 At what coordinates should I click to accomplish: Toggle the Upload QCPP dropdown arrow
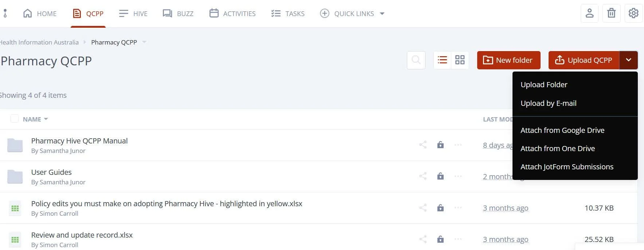tap(628, 60)
